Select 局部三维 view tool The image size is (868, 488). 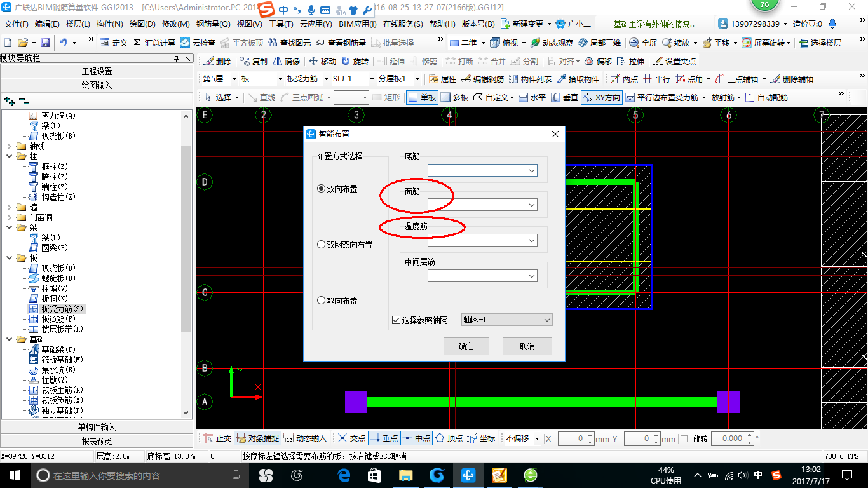point(599,43)
